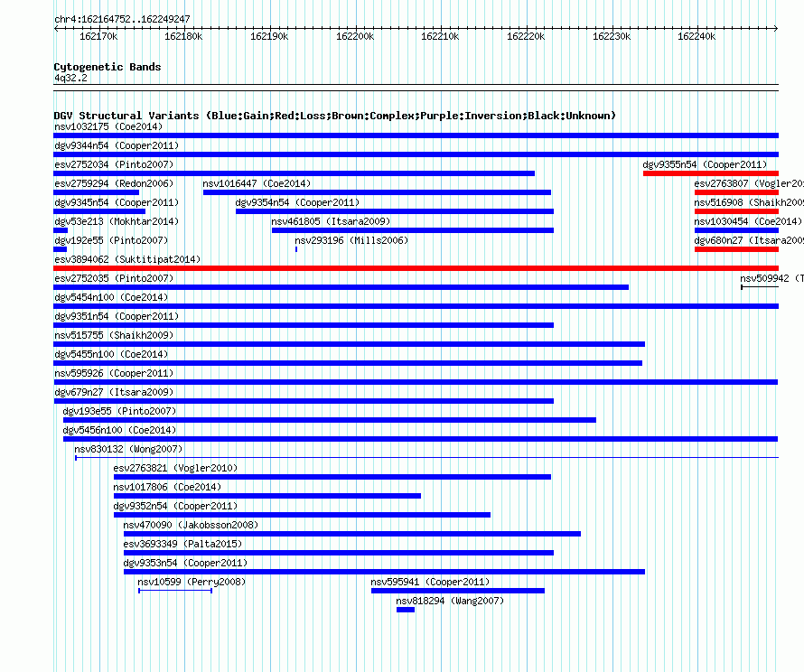This screenshot has width=804, height=672.
Task: Click the nsv509942 variant label
Action: pyautogui.click(x=771, y=278)
